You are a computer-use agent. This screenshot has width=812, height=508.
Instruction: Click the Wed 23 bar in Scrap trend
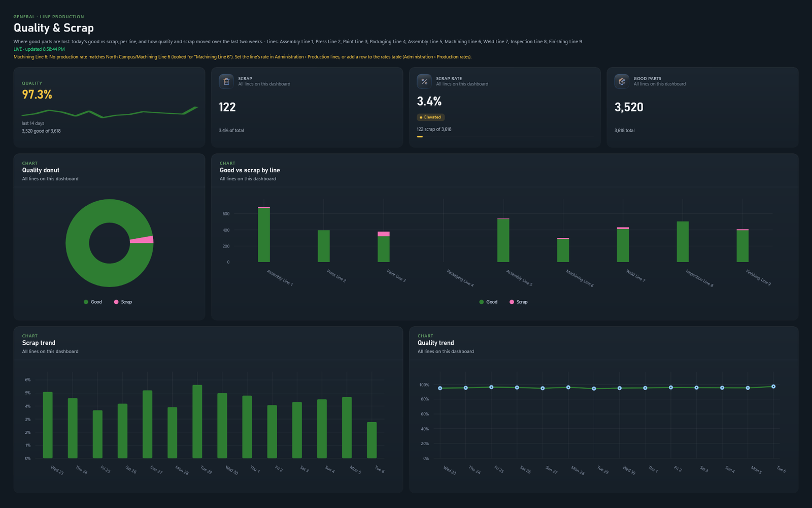coord(48,425)
